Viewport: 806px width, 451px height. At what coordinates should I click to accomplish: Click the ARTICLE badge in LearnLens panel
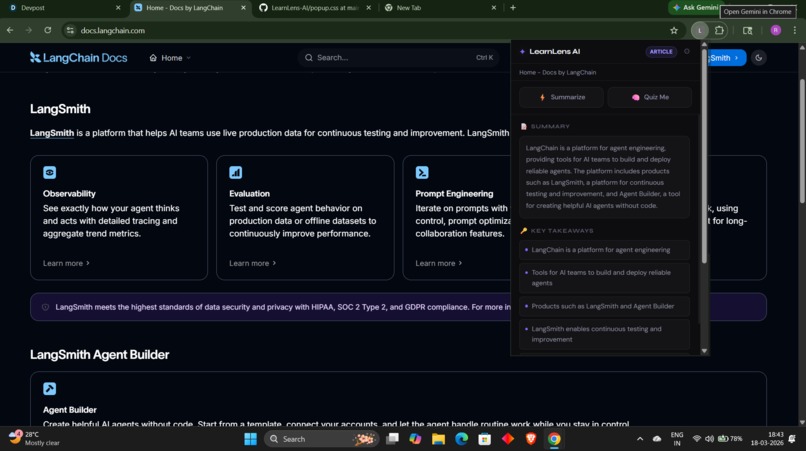click(661, 51)
